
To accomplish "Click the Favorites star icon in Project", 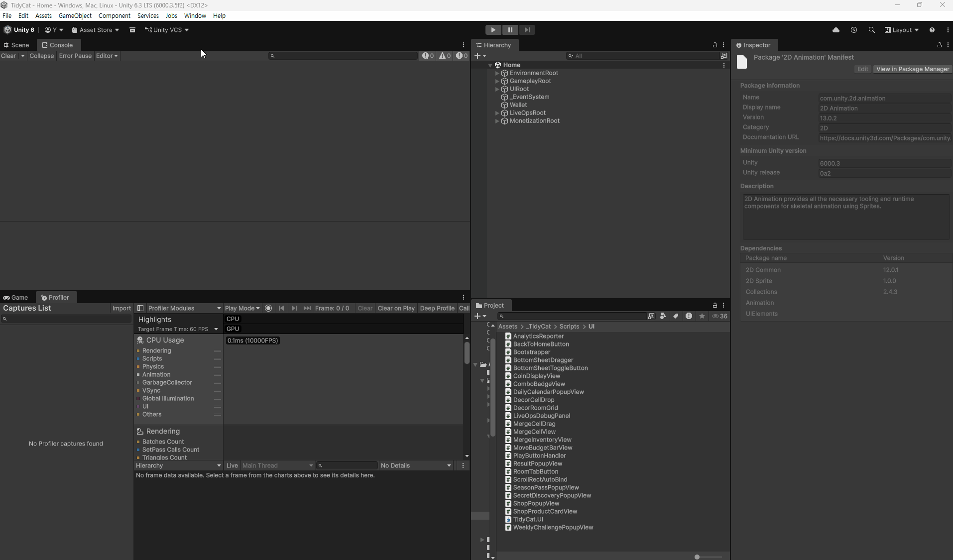I will click(702, 316).
